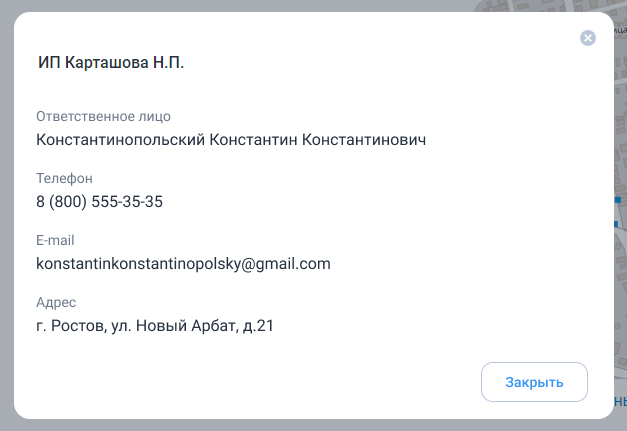The width and height of the screenshot is (627, 431).
Task: Click the E-mail field label
Action: pyautogui.click(x=55, y=240)
